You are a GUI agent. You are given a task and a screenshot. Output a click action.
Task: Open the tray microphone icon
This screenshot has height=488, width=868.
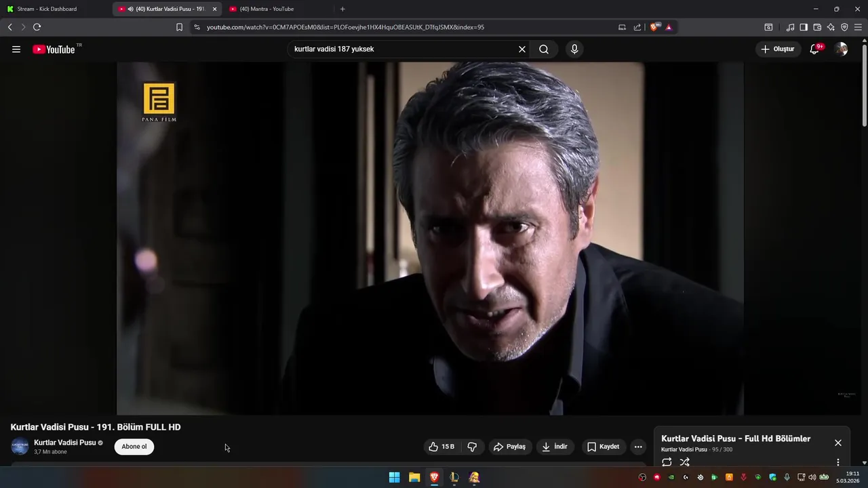coord(787,477)
